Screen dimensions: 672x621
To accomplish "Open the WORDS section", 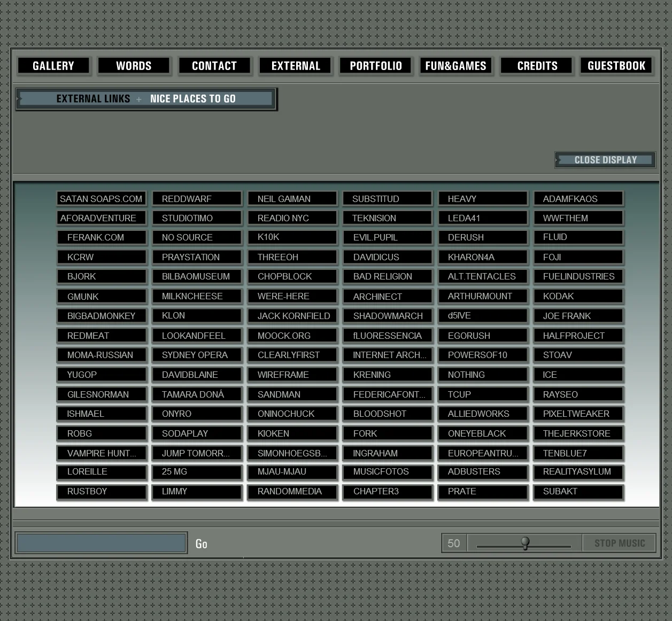I will tap(134, 66).
